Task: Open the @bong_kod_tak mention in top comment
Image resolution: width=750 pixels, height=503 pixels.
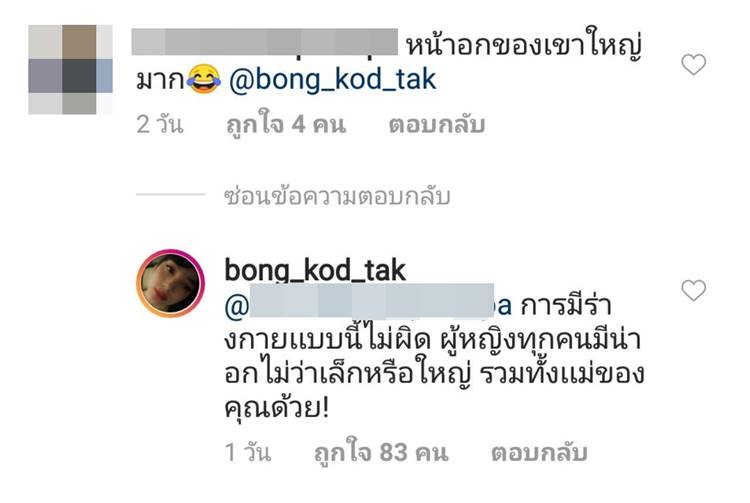Action: [x=332, y=79]
